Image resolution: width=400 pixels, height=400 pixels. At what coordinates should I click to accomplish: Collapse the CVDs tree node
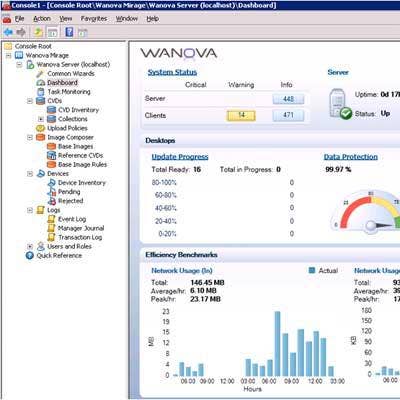pos(30,101)
